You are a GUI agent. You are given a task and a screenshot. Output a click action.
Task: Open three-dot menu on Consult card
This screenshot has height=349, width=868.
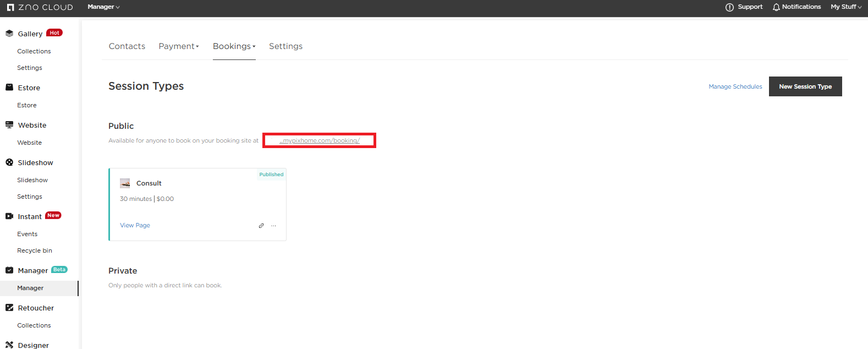[273, 226]
